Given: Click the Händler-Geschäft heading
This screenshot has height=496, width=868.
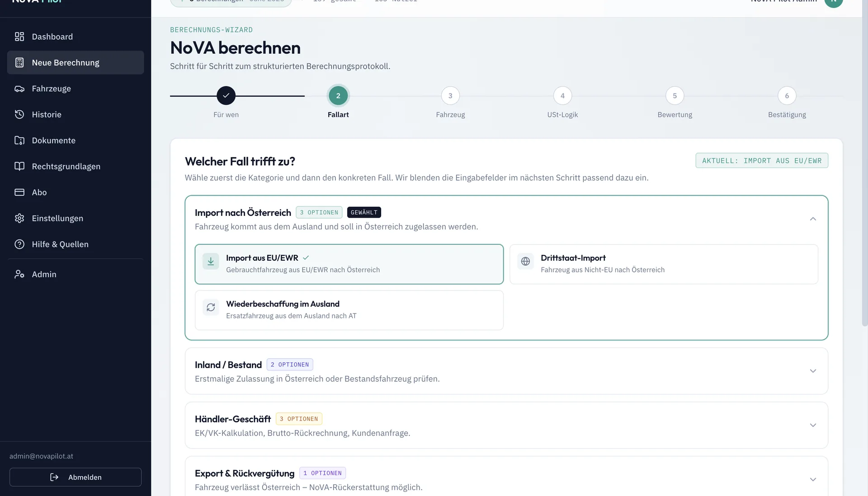Looking at the screenshot, I should (x=233, y=419).
